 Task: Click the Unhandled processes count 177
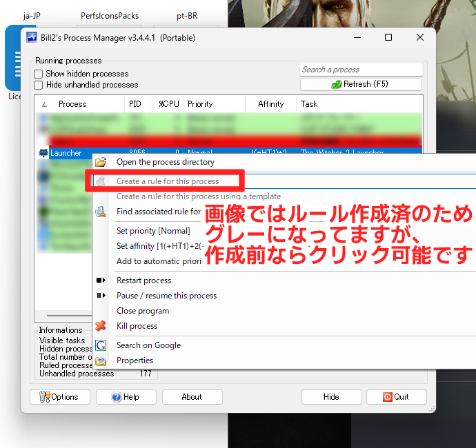(x=146, y=374)
